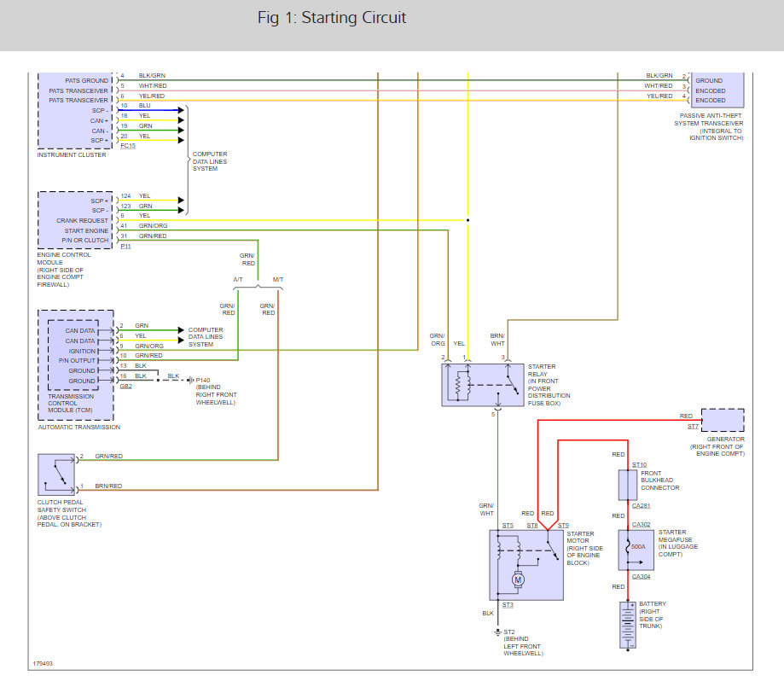Click the Fig 1: Starting Circuit title

click(332, 18)
